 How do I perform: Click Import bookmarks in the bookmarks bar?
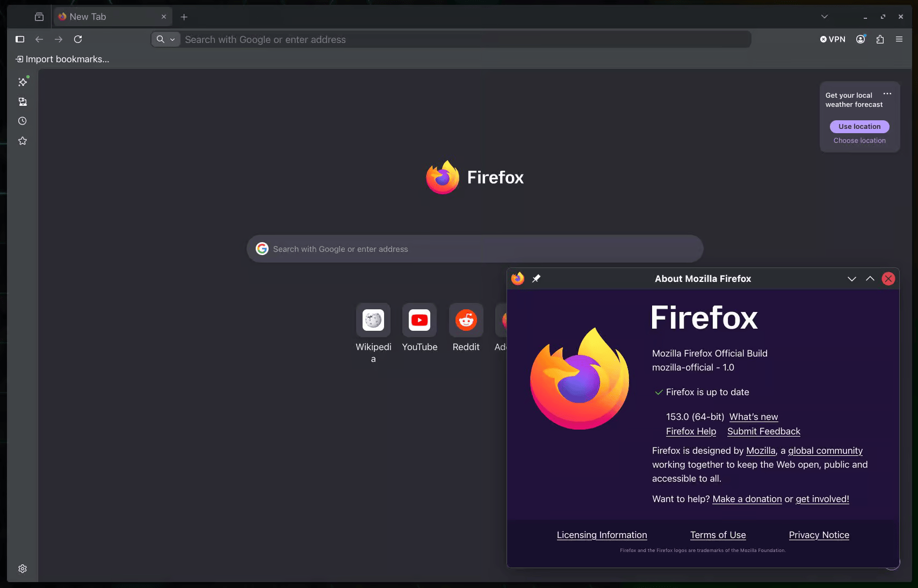[x=62, y=59]
